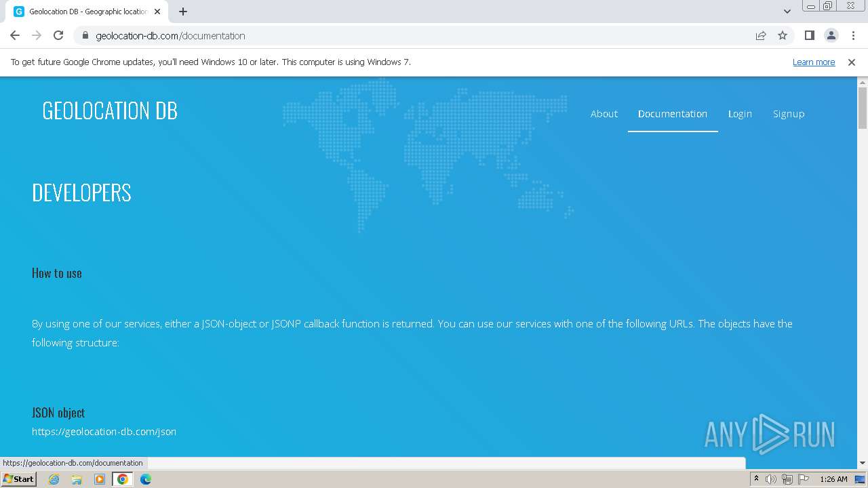The image size is (868, 488).
Task: Open the Action Center flag icon
Action: 804,479
